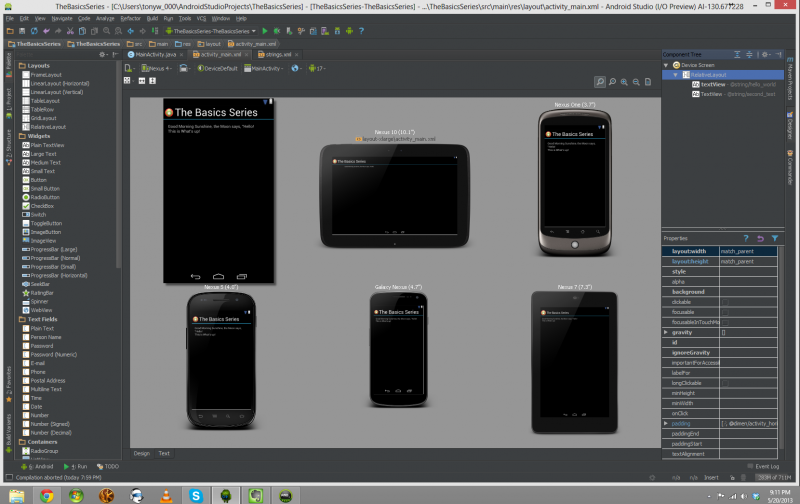Click Zoom In icon in designer

624,82
